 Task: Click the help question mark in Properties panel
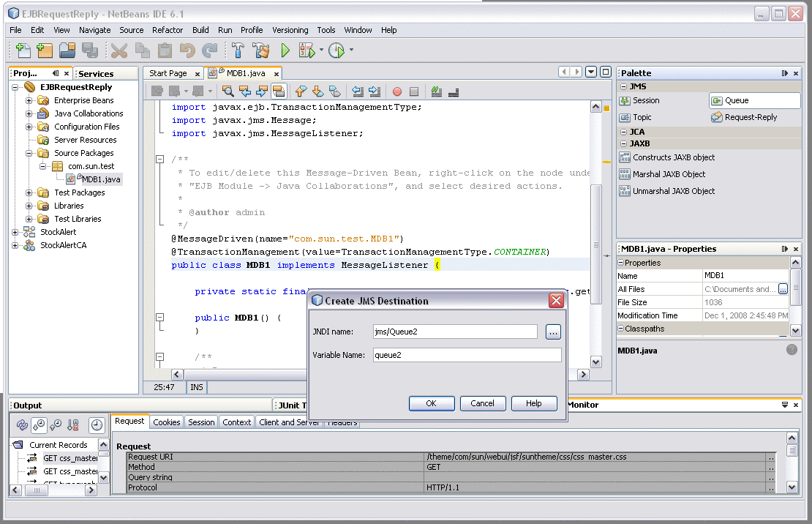pyautogui.click(x=792, y=350)
